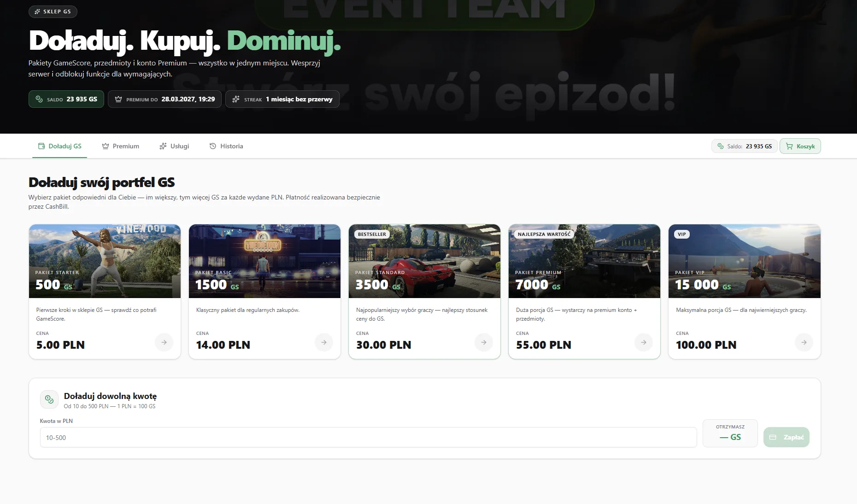Switch to the Premium tab
This screenshot has width=857, height=504.
coord(120,146)
